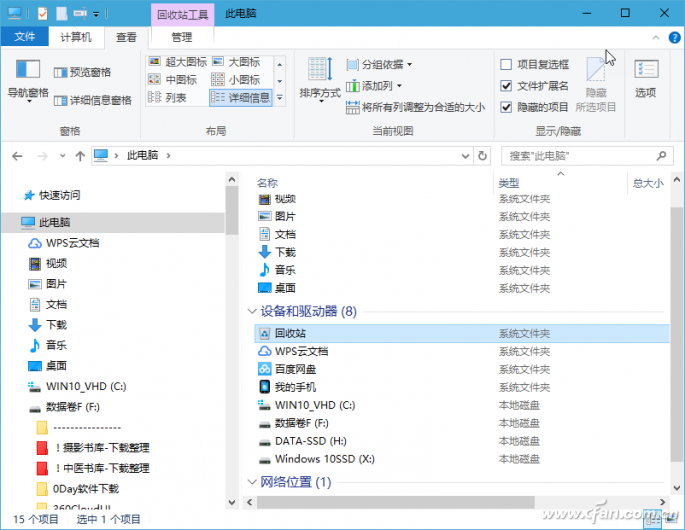Enable Item check boxes (项目复选框)
This screenshot has width=685, height=530.
[506, 65]
